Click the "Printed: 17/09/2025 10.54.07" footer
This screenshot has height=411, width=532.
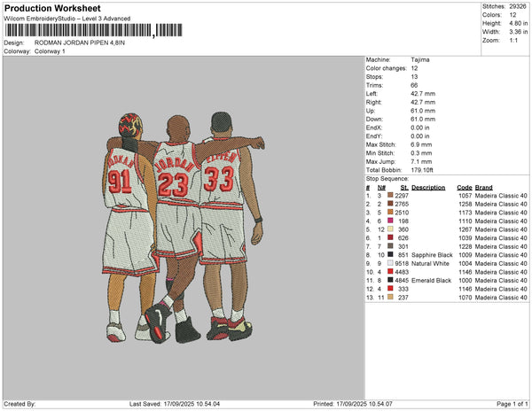point(353,404)
